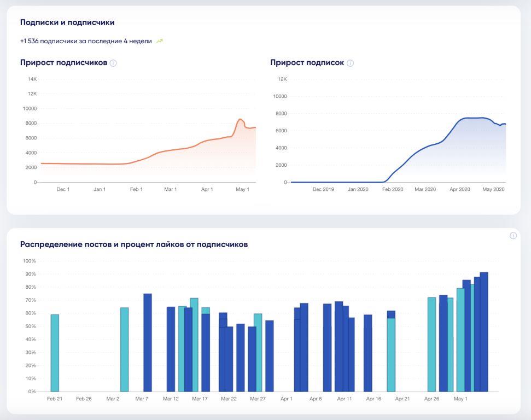531x420 pixels.
Task: Click the Feb 26 axis label
Action: pyautogui.click(x=84, y=399)
